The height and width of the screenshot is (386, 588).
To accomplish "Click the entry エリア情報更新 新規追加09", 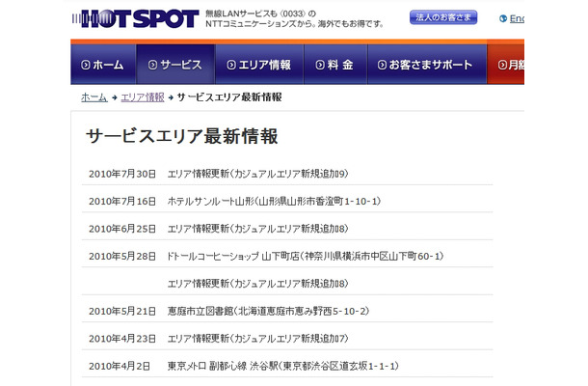I will coord(257,174).
